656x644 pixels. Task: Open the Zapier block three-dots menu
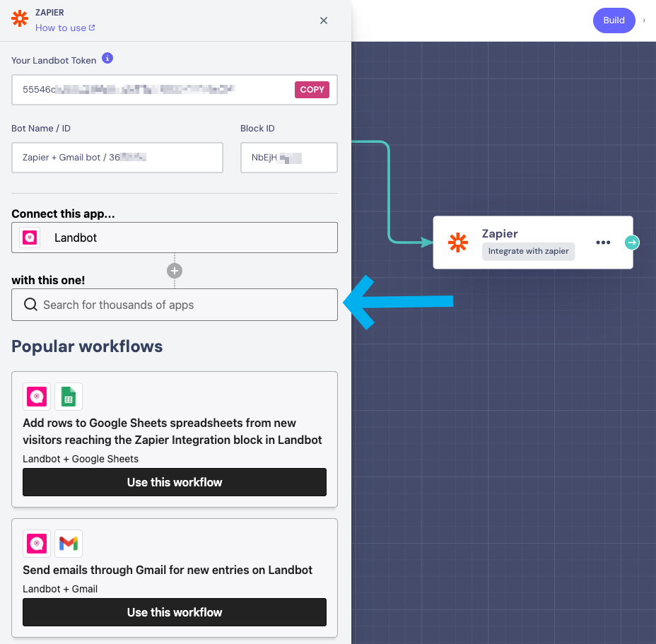point(602,242)
